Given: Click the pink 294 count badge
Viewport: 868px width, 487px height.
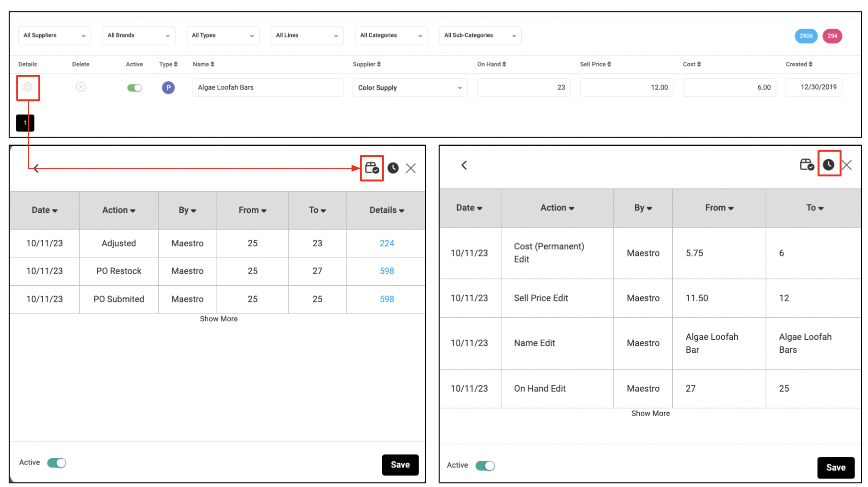Looking at the screenshot, I should pyautogui.click(x=832, y=36).
